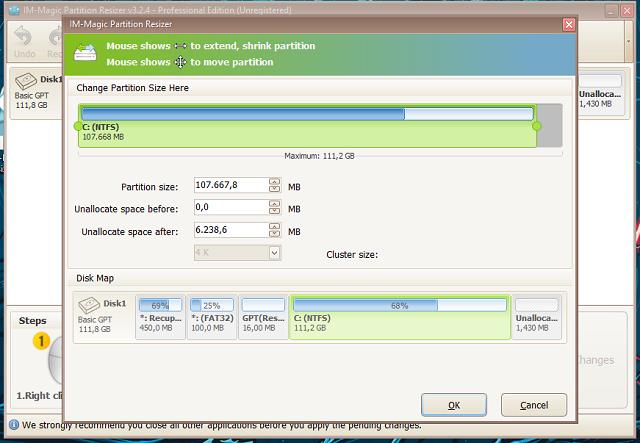The width and height of the screenshot is (640, 443).
Task: Click the OK button
Action: pos(454,405)
